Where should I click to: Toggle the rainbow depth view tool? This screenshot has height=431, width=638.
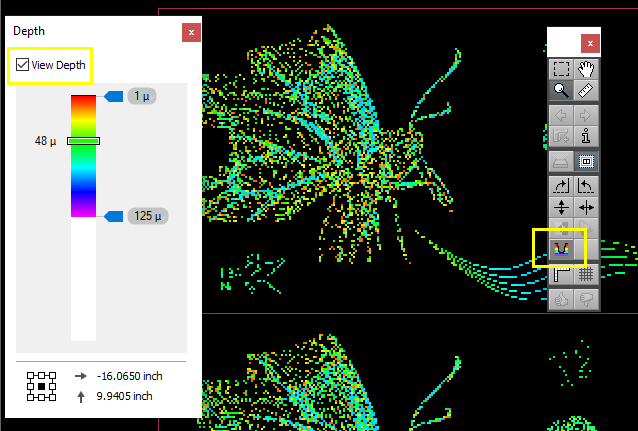coord(562,249)
